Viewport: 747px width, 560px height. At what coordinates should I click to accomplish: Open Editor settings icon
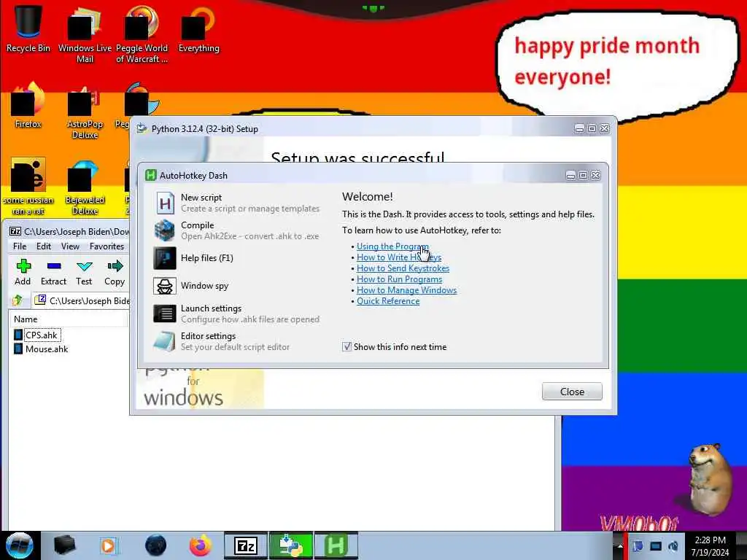click(165, 341)
